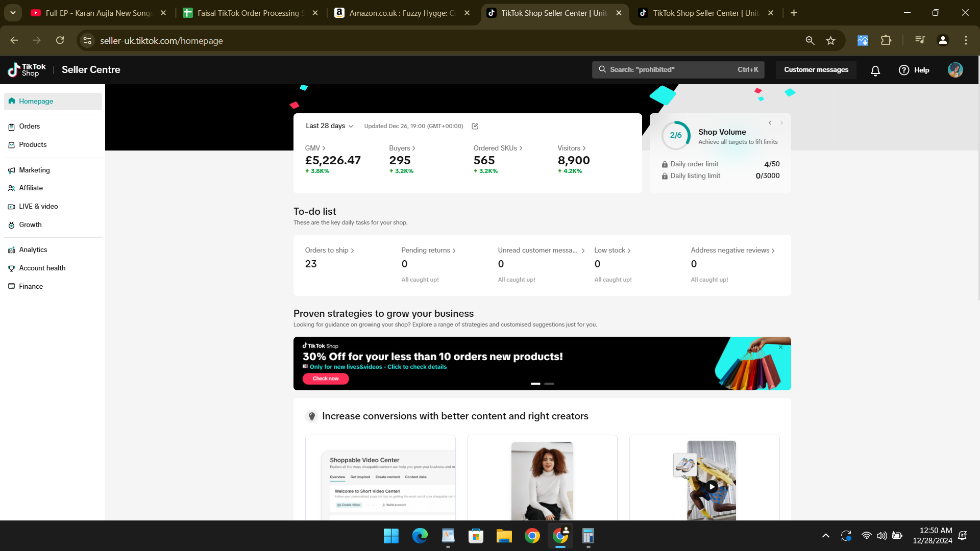Open the Ordered SKUs details link

(x=498, y=148)
